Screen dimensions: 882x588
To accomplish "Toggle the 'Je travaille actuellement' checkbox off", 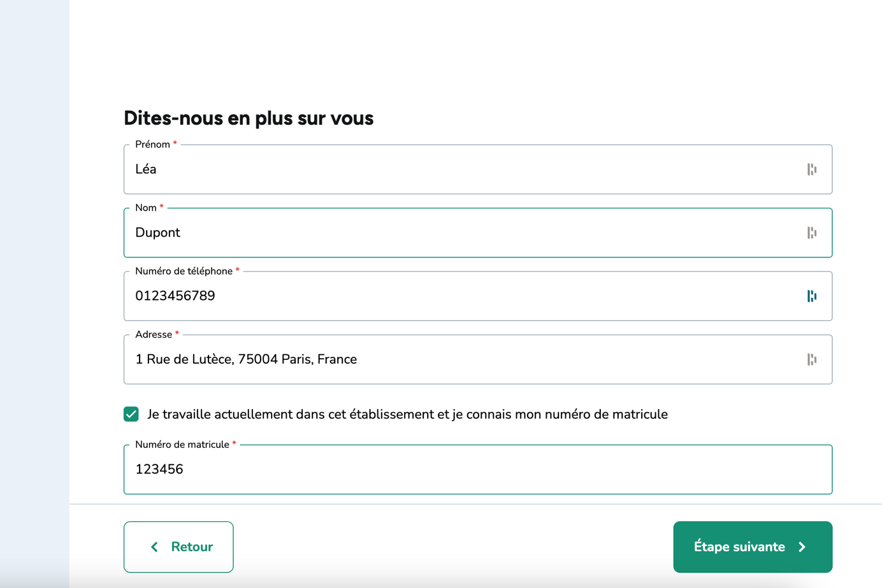I will (130, 414).
